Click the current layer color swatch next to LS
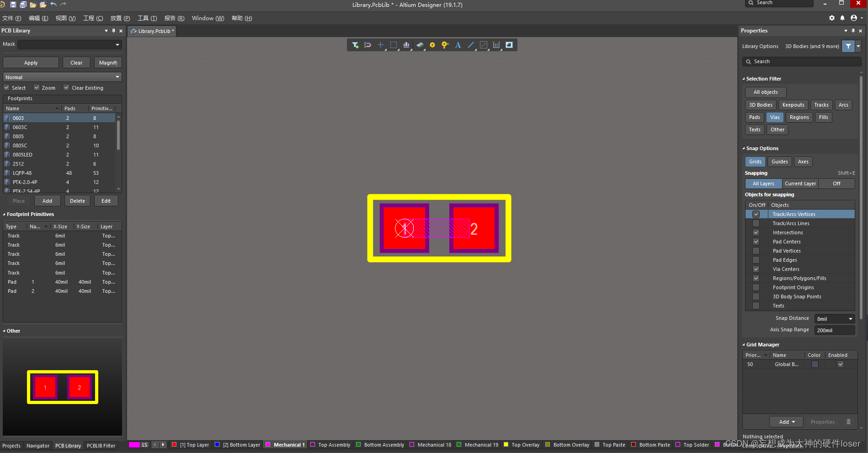The width and height of the screenshot is (868, 453). [x=134, y=445]
